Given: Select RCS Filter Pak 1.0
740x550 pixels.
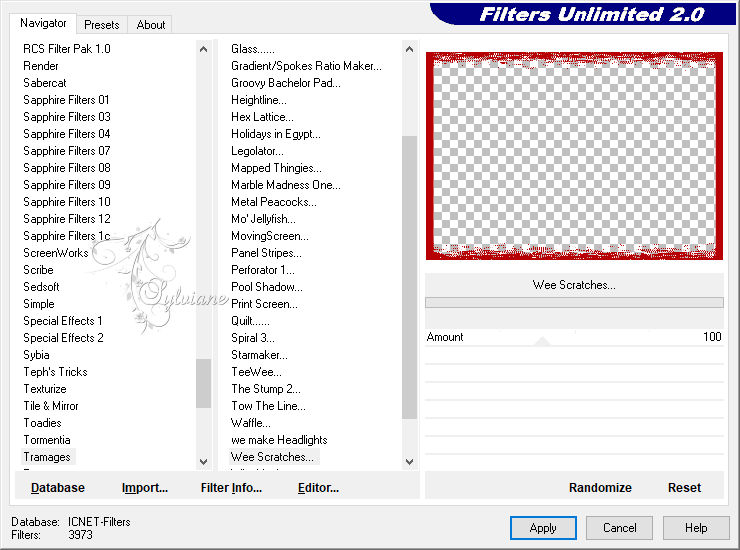Looking at the screenshot, I should 67,49.
